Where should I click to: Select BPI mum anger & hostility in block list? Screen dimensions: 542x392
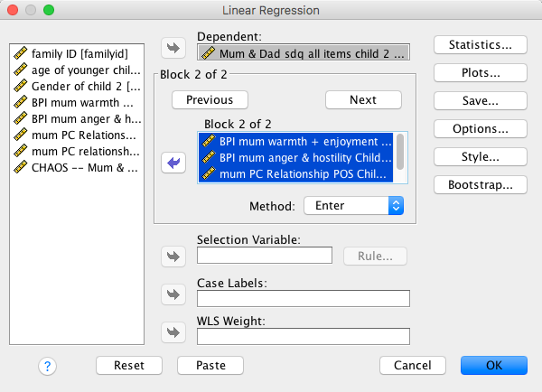coord(295,157)
